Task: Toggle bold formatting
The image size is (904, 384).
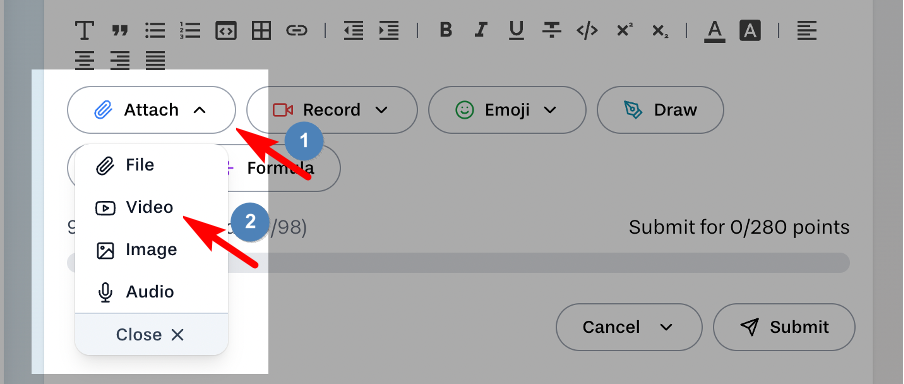Action: pos(446,30)
